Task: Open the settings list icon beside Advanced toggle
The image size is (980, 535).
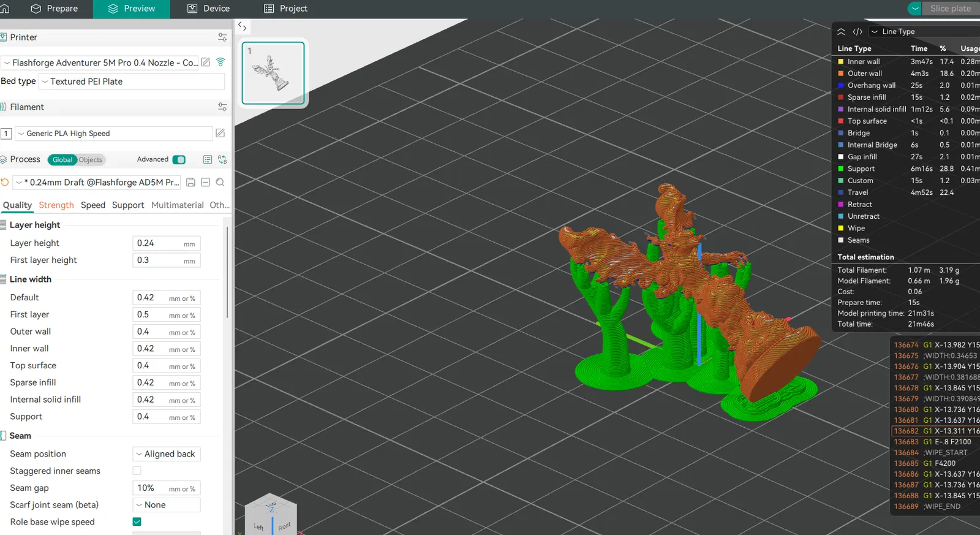Action: pyautogui.click(x=208, y=159)
